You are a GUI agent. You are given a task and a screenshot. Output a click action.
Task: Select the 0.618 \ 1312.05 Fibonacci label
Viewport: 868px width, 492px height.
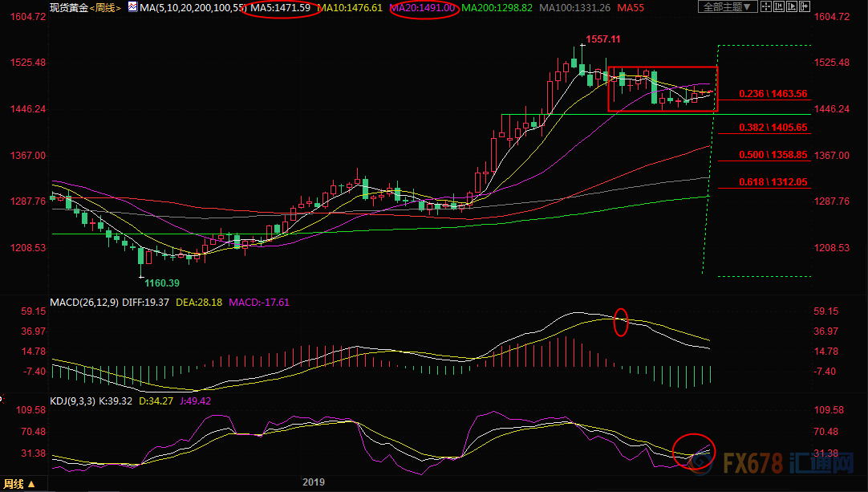click(773, 181)
